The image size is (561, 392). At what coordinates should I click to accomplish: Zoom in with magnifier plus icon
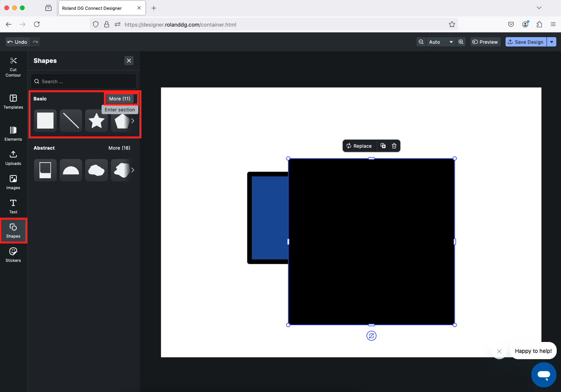point(461,42)
